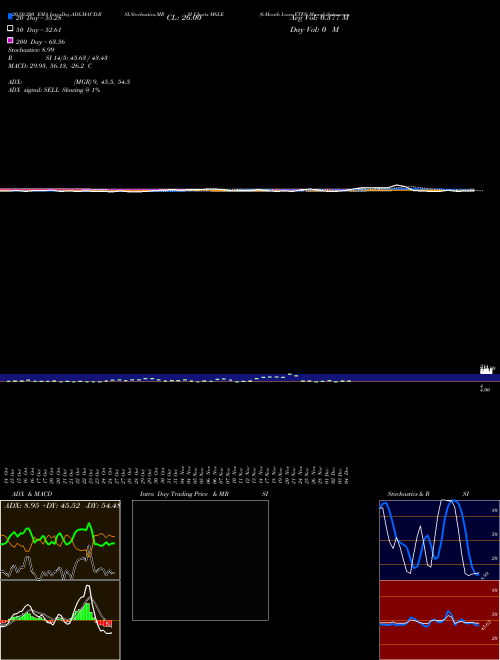The height and width of the screenshot is (660, 500).
Task: Click the 'ADX: 8.95 +DY: 45.52 -DY: 54.48' readout
Action: [62, 505]
